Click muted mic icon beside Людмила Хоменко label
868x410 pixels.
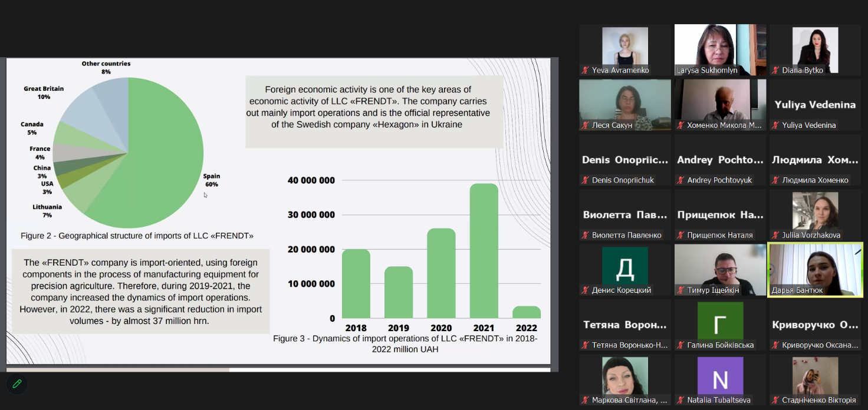[776, 180]
